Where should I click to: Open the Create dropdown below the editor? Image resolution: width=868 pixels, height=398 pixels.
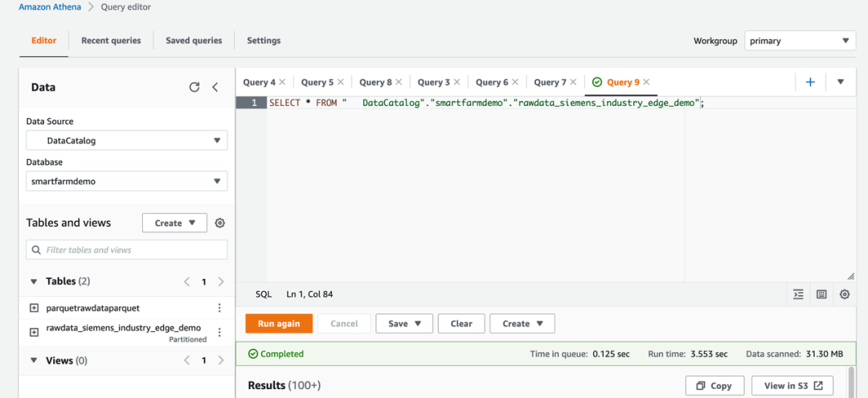click(522, 323)
